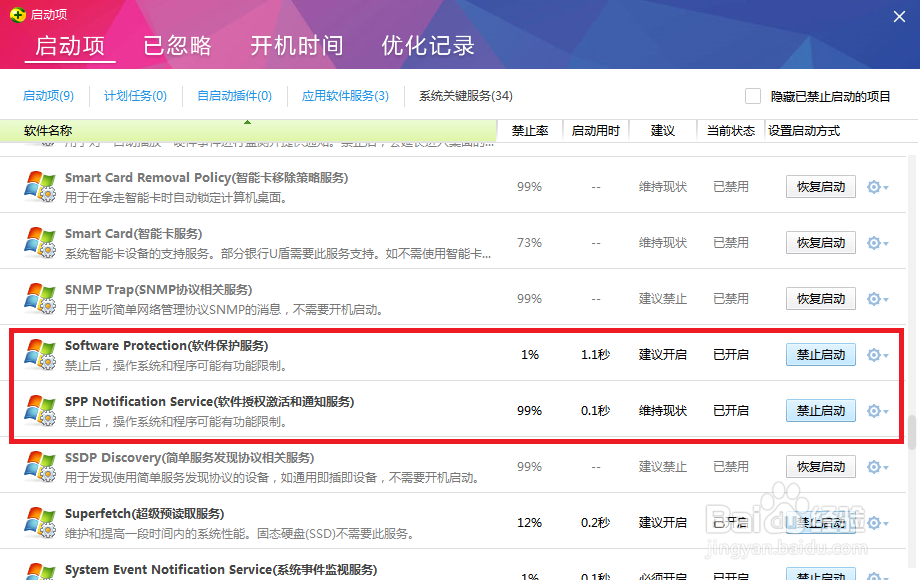Select the SNMP Trap row title
This screenshot has height=580, width=920.
[158, 290]
